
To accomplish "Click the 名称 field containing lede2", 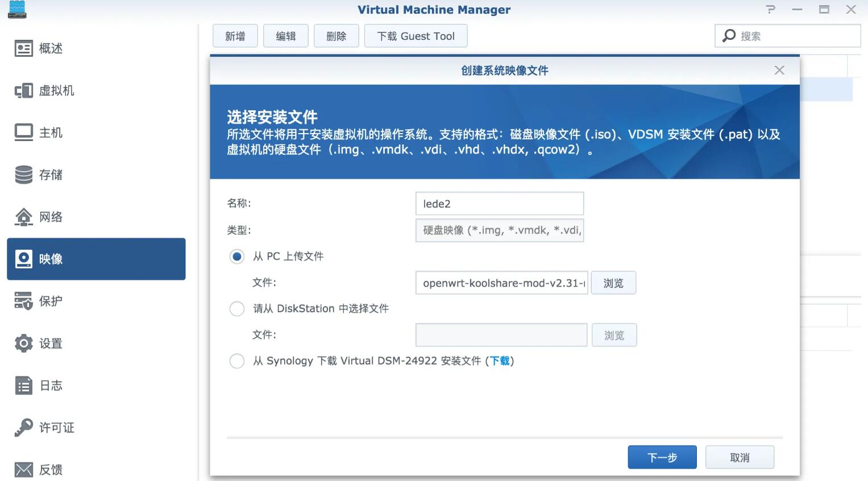I will (499, 204).
